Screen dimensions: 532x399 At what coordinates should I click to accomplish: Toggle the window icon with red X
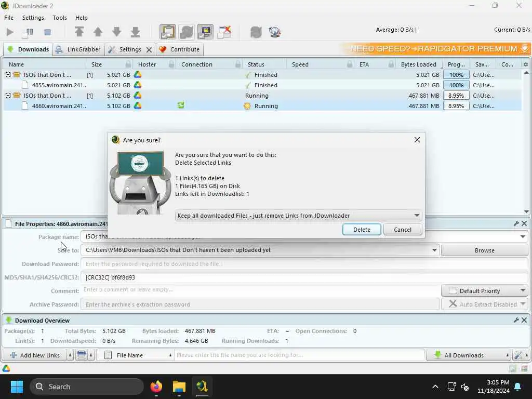[x=224, y=32]
